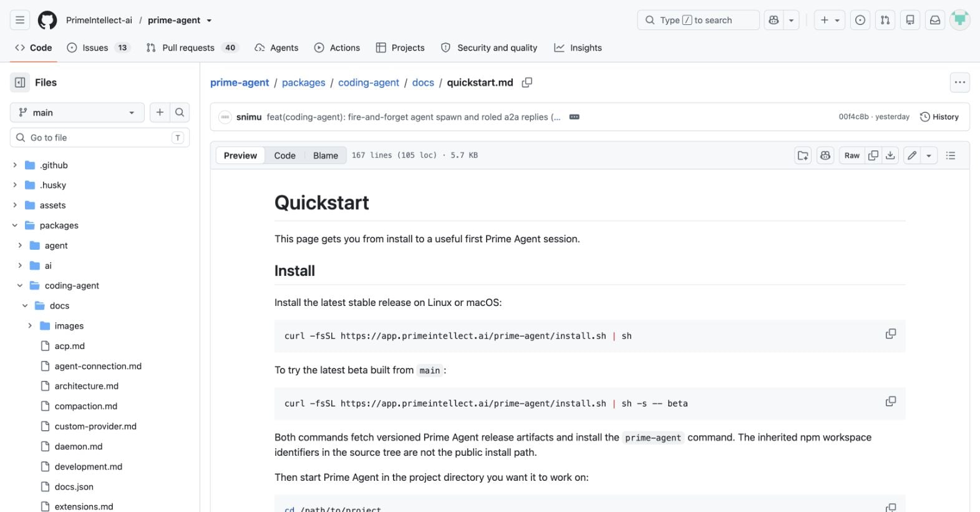Image resolution: width=980 pixels, height=512 pixels.
Task: Open the Copilot dropdown arrow in header
Action: tap(791, 20)
